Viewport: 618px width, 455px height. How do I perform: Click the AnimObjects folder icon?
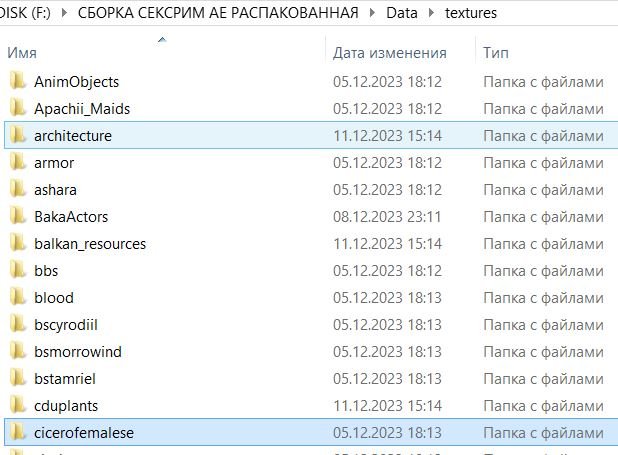coord(17,81)
